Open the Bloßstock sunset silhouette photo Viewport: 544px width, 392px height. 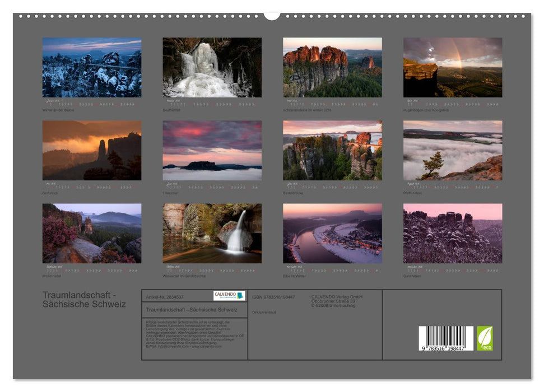(x=92, y=150)
